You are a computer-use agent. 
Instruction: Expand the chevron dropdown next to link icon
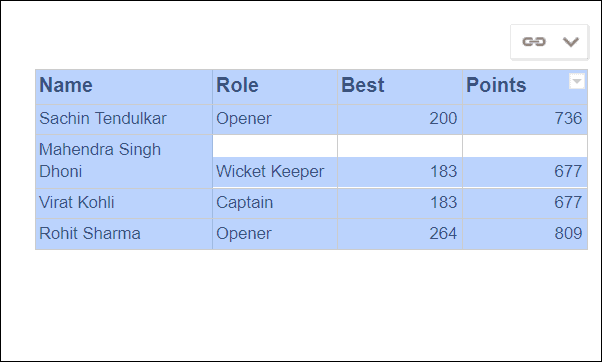tap(571, 41)
